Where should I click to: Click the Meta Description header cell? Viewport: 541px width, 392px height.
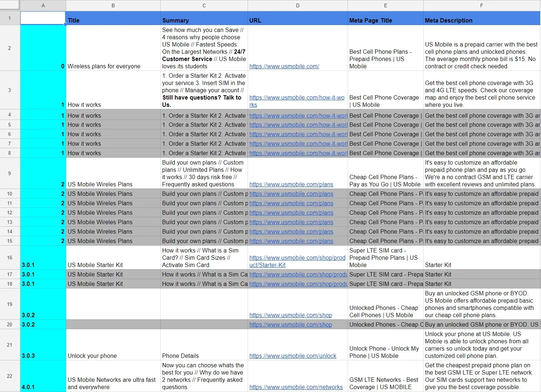point(482,18)
